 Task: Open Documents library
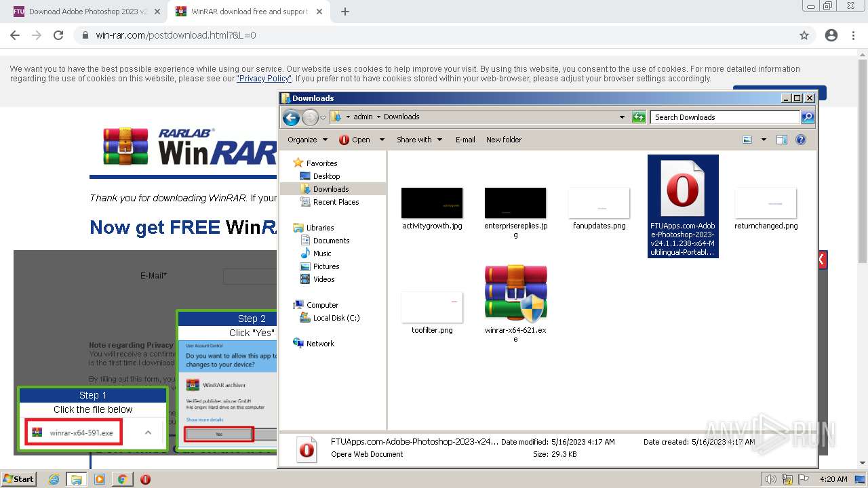331,241
